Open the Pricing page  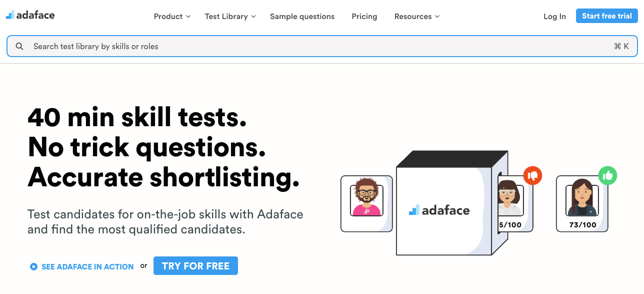click(364, 17)
